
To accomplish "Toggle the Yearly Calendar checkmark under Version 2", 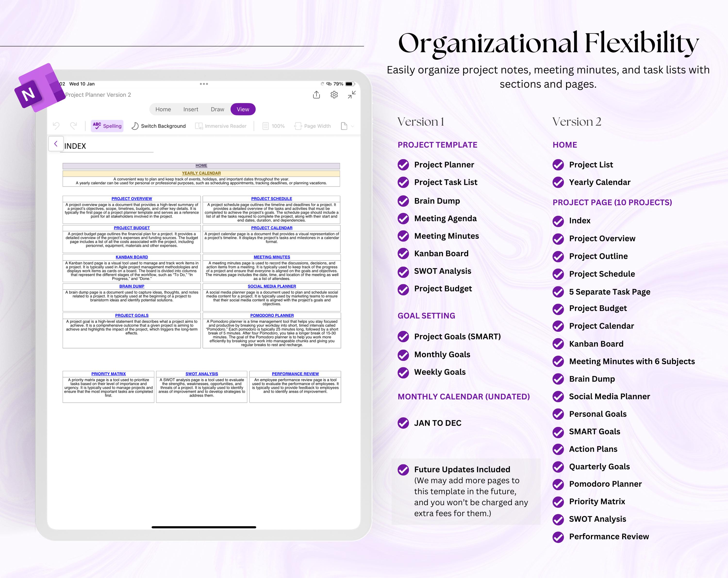I will pyautogui.click(x=558, y=183).
